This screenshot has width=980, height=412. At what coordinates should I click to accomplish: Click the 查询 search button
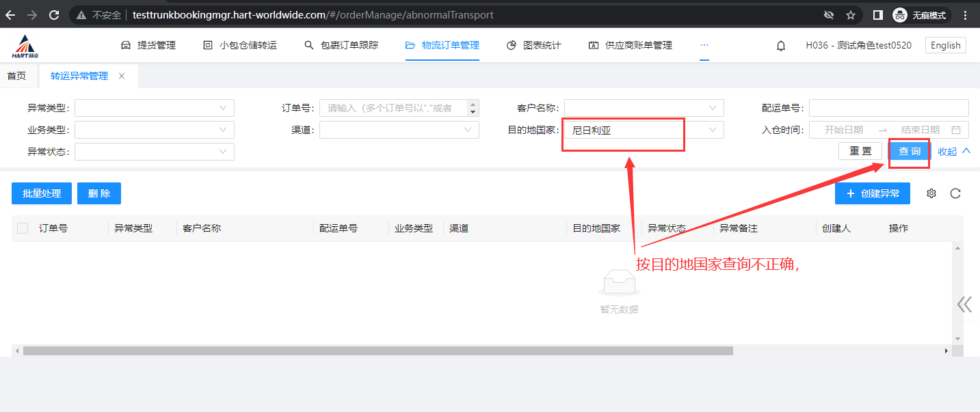click(909, 152)
